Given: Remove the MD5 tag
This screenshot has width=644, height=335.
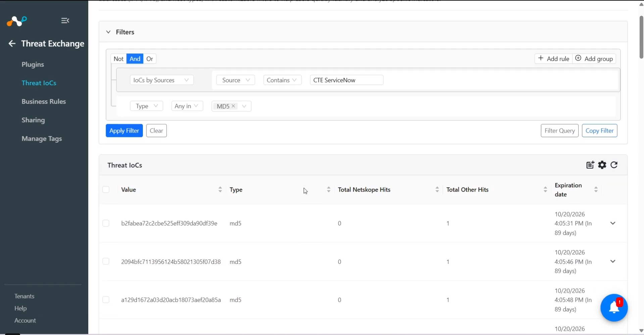Looking at the screenshot, I should (233, 106).
